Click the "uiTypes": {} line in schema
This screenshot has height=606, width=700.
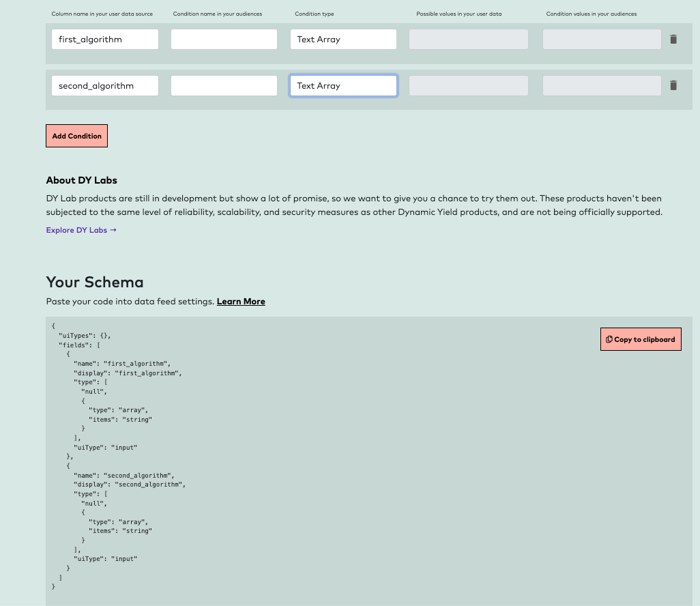coord(85,335)
